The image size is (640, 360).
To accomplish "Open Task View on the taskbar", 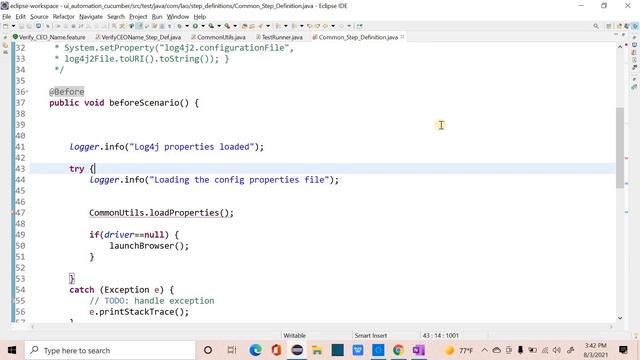I will coord(232,350).
